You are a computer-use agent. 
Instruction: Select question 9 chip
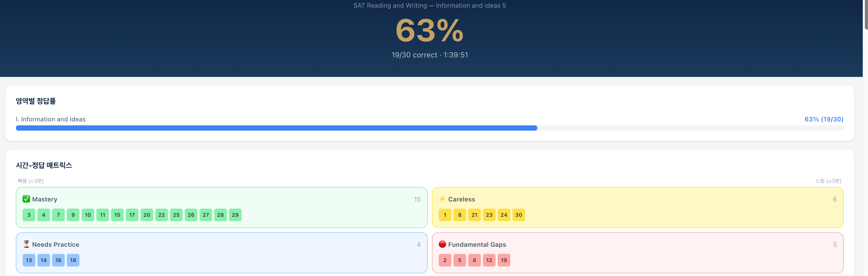(x=73, y=215)
